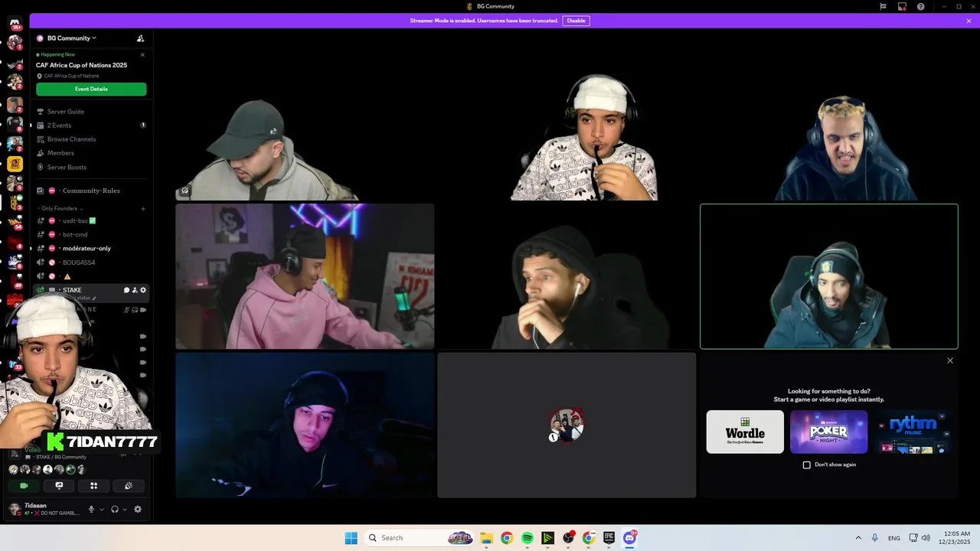Dismiss the CAF Africa Cup event card
The height and width of the screenshot is (551, 980).
(x=142, y=54)
